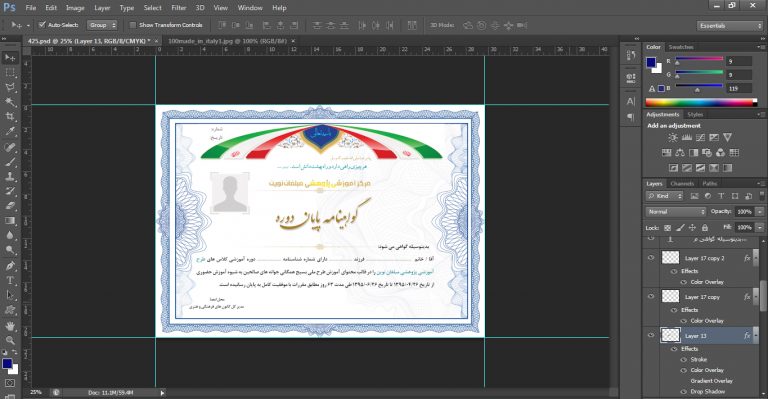Add a Photo Filter adjustment
Image resolution: width=768 pixels, height=399 pixels.
pos(707,153)
